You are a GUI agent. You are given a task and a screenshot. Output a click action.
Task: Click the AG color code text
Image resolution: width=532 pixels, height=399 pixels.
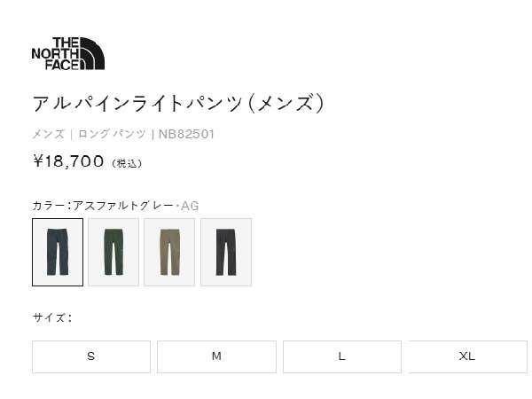(190, 206)
